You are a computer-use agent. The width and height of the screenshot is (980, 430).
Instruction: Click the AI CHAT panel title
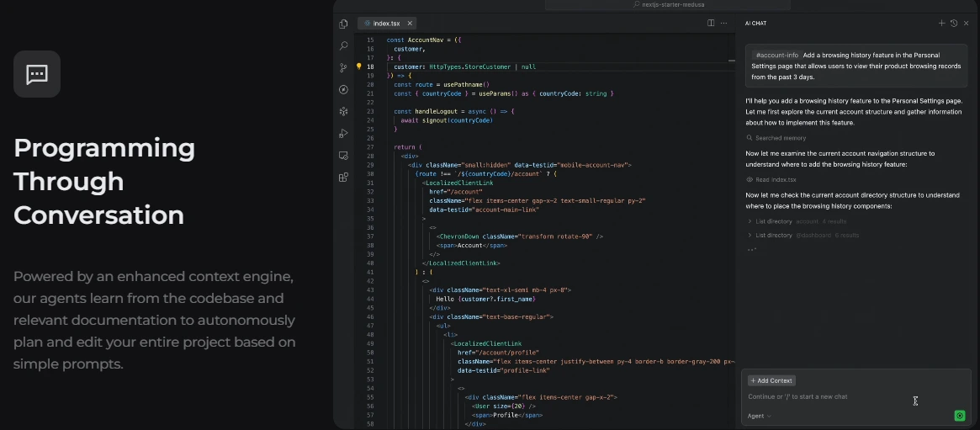point(755,23)
